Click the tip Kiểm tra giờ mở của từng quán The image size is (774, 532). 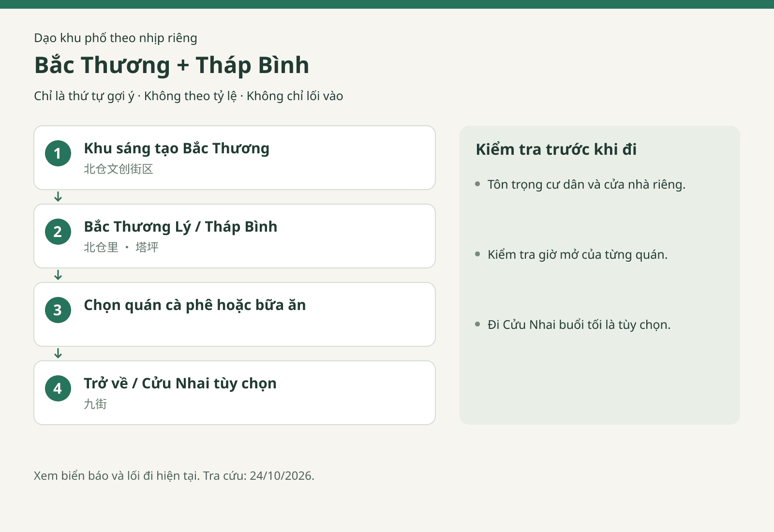(x=578, y=255)
